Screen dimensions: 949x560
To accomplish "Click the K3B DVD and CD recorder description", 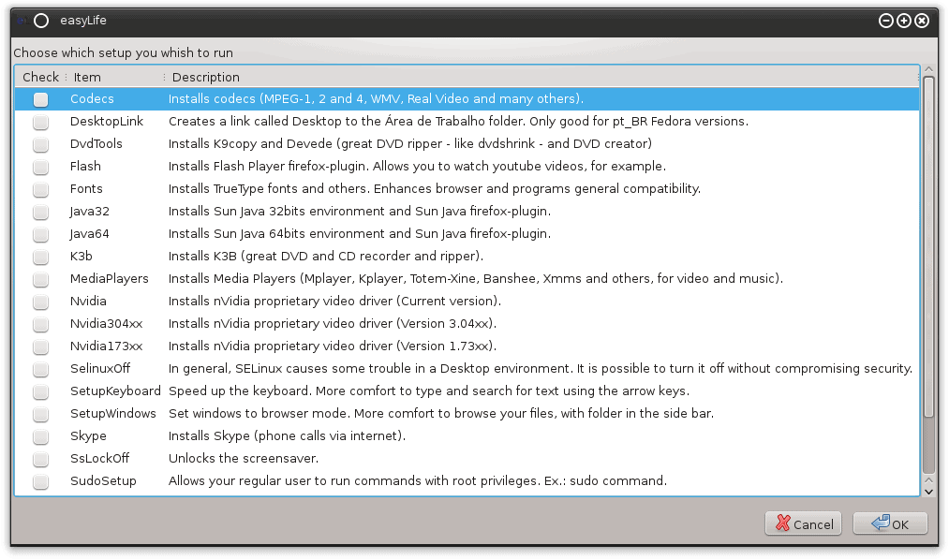I will 326,257.
